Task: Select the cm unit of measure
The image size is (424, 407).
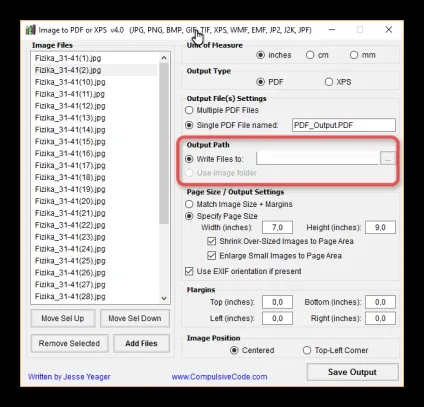Action: tap(310, 55)
